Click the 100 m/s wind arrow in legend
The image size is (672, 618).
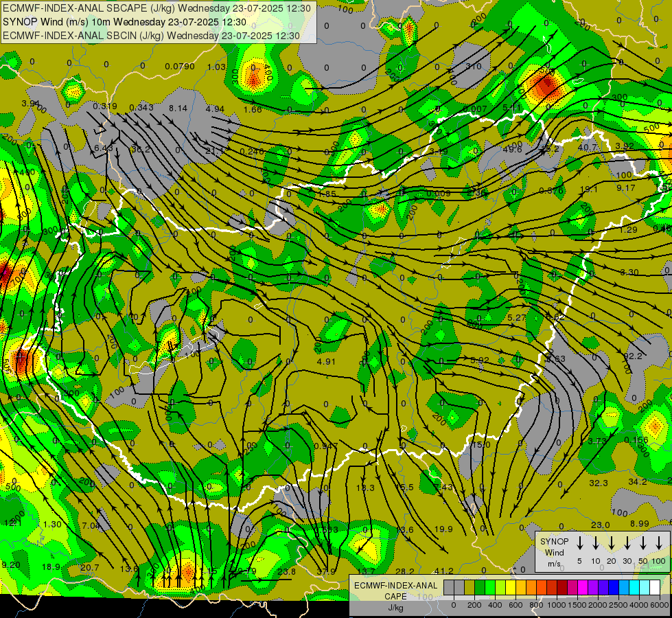(659, 543)
